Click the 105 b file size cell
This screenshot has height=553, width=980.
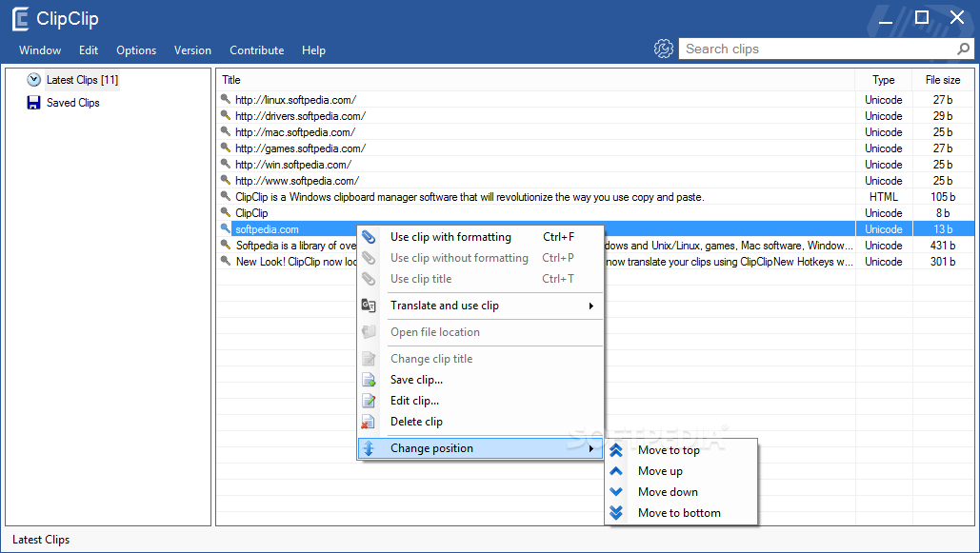943,197
